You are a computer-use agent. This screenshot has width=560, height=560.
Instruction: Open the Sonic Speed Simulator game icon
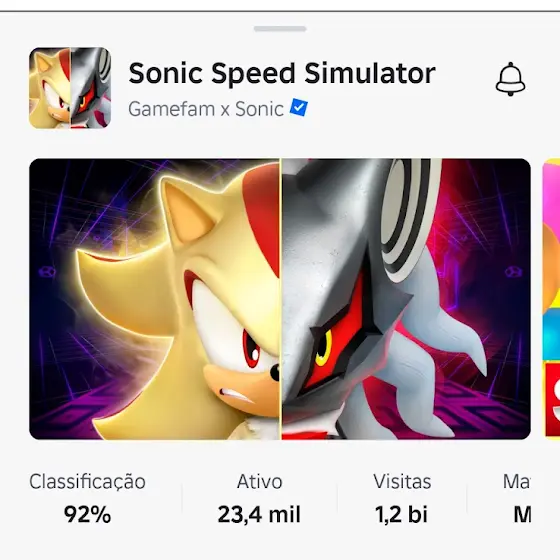(70, 88)
